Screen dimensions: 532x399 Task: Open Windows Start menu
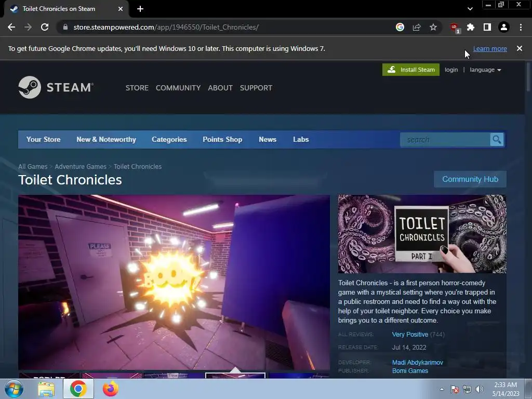pyautogui.click(x=14, y=389)
